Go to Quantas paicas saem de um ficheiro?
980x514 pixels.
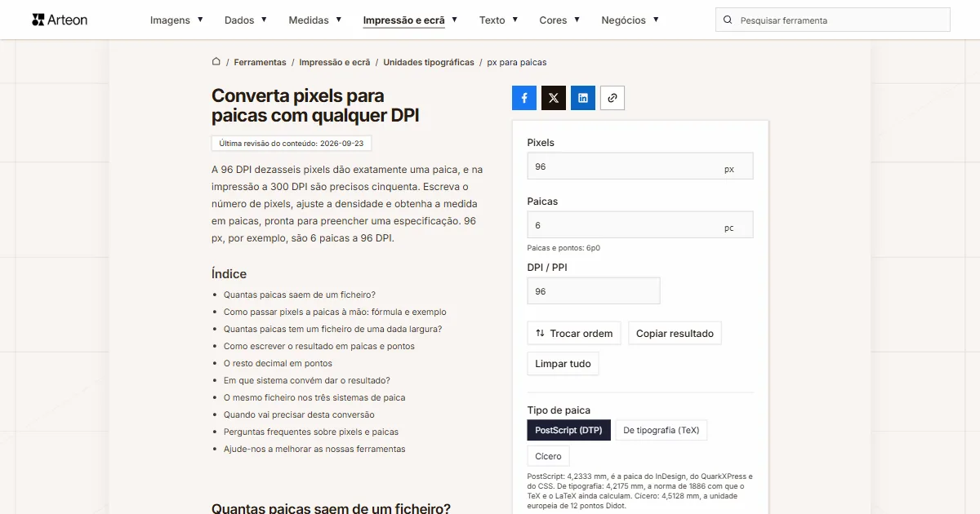(x=300, y=295)
